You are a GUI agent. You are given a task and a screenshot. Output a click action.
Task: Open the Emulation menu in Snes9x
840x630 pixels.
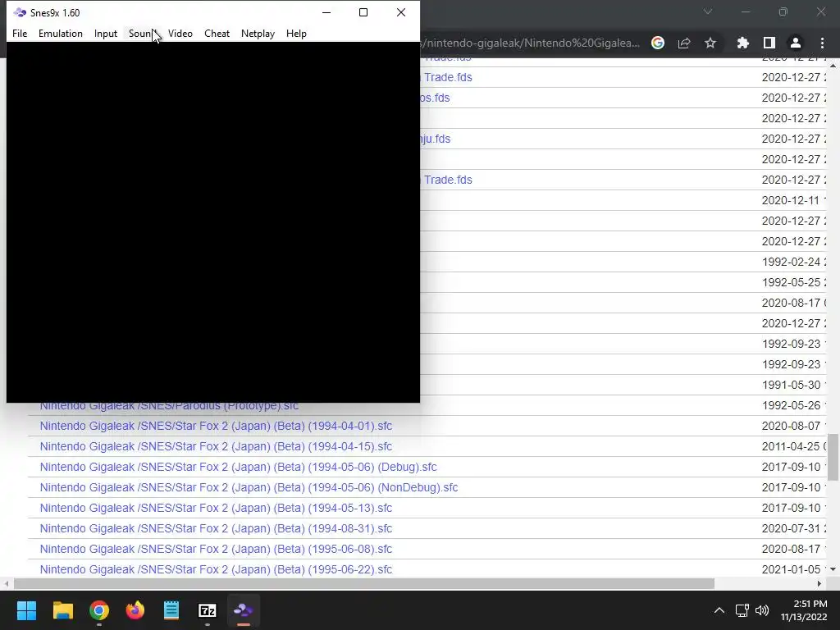click(61, 33)
